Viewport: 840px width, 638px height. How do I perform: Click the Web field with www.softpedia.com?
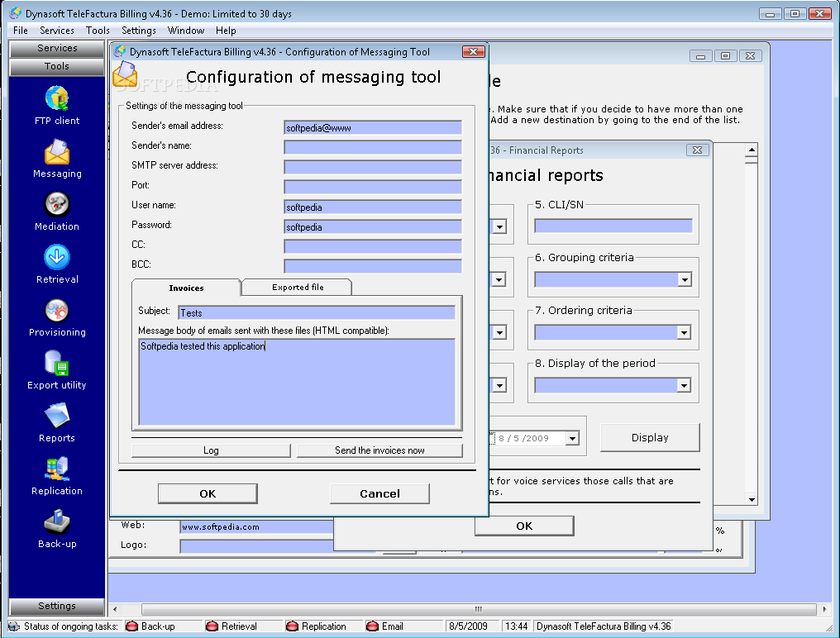[x=256, y=527]
